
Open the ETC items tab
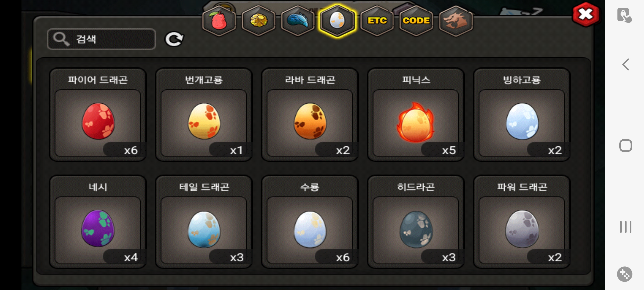click(x=377, y=21)
